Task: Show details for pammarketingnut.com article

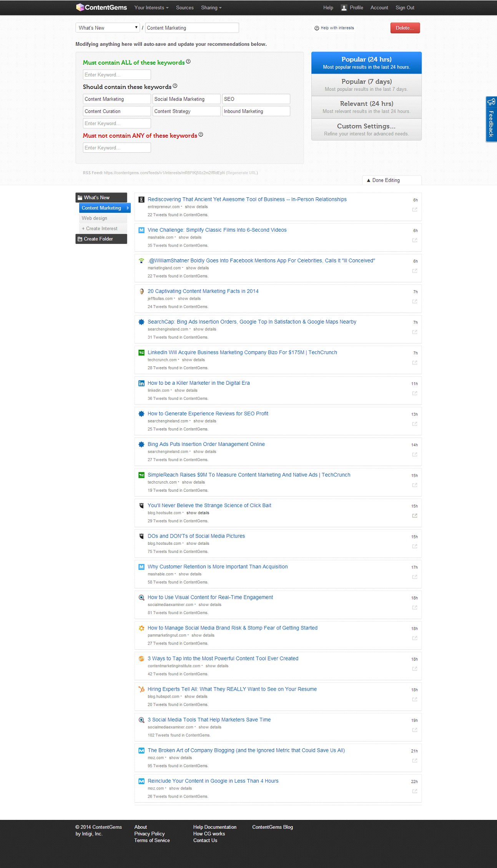Action: click(x=203, y=635)
